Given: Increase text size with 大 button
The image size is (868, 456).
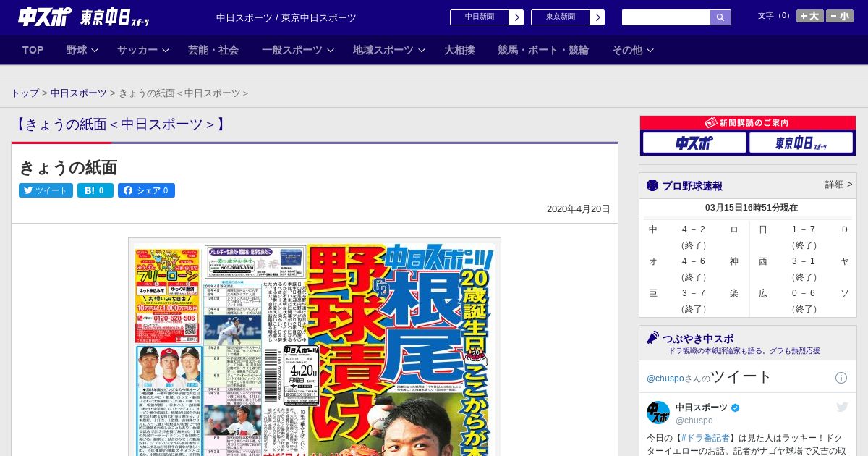Looking at the screenshot, I should (x=810, y=16).
